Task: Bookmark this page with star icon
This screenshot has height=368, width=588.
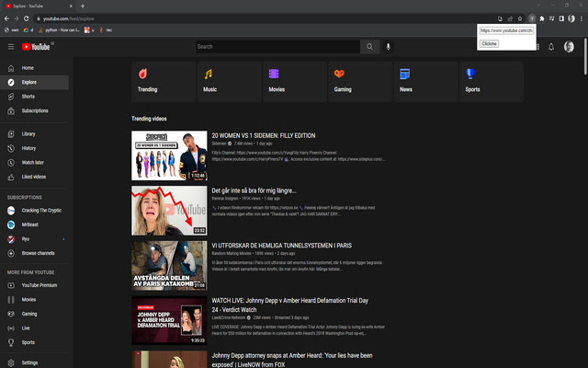Action: tap(520, 18)
